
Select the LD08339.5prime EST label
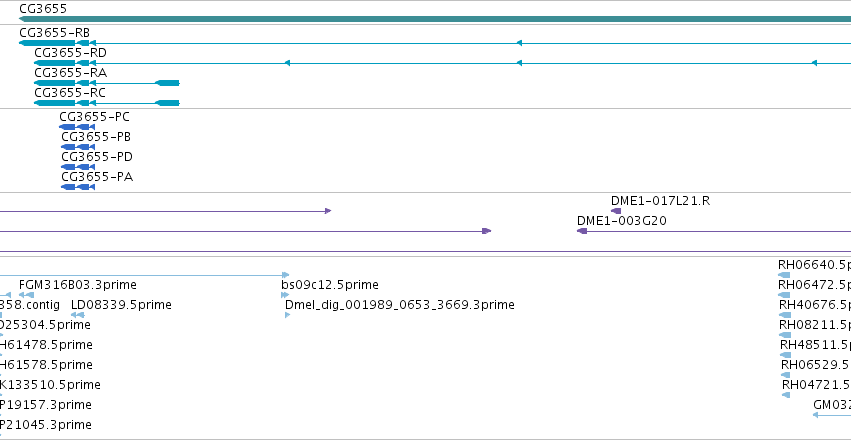coord(121,305)
